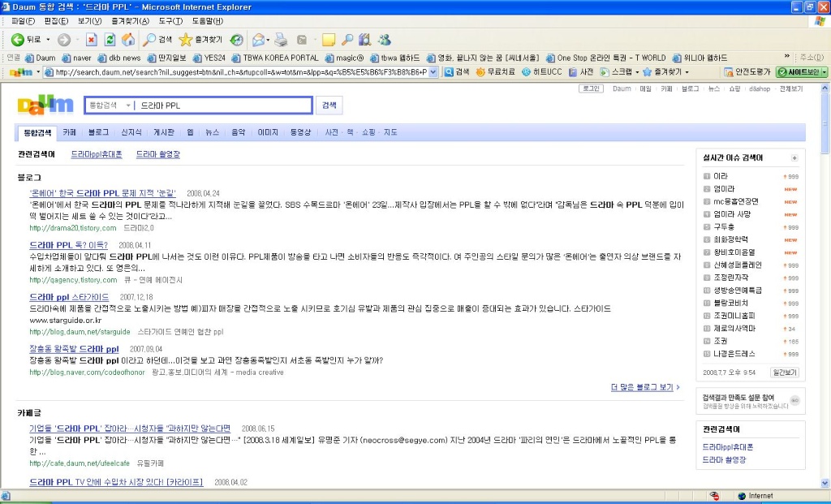Open '드라마 PPL 독? 이득?' blog result

click(x=68, y=245)
